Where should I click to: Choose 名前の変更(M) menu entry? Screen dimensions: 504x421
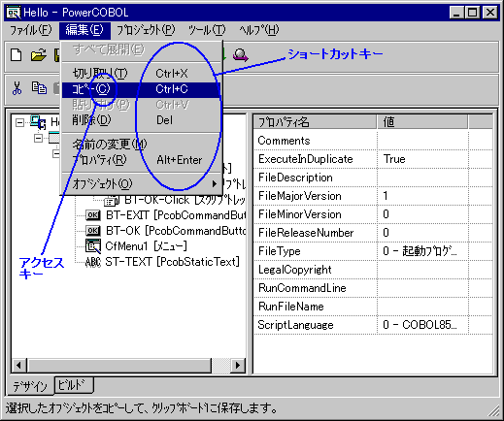141,145
